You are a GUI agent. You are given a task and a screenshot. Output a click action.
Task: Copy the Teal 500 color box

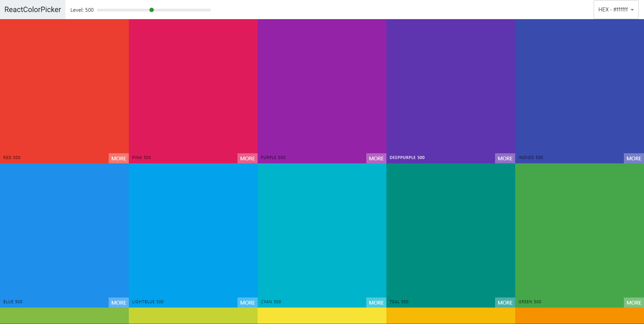click(451, 231)
